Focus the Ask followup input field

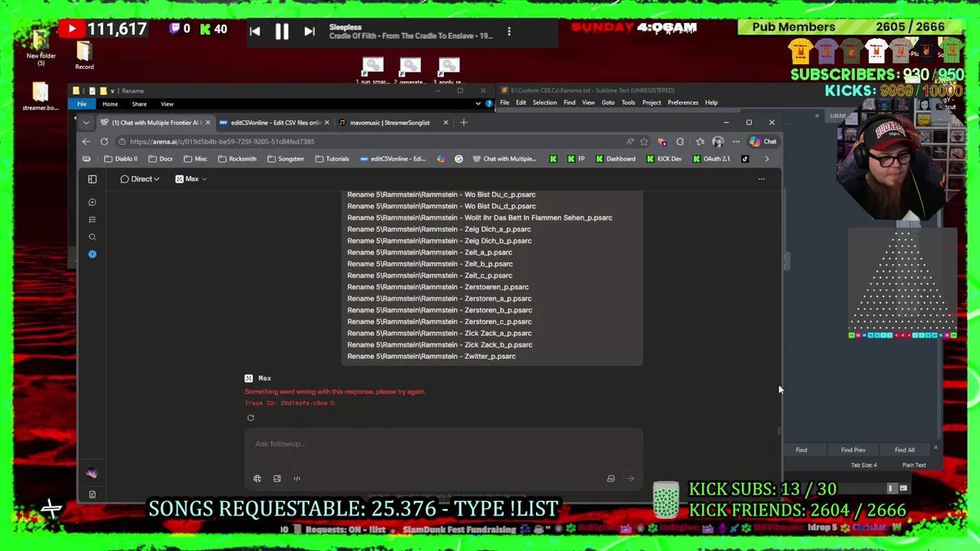444,444
